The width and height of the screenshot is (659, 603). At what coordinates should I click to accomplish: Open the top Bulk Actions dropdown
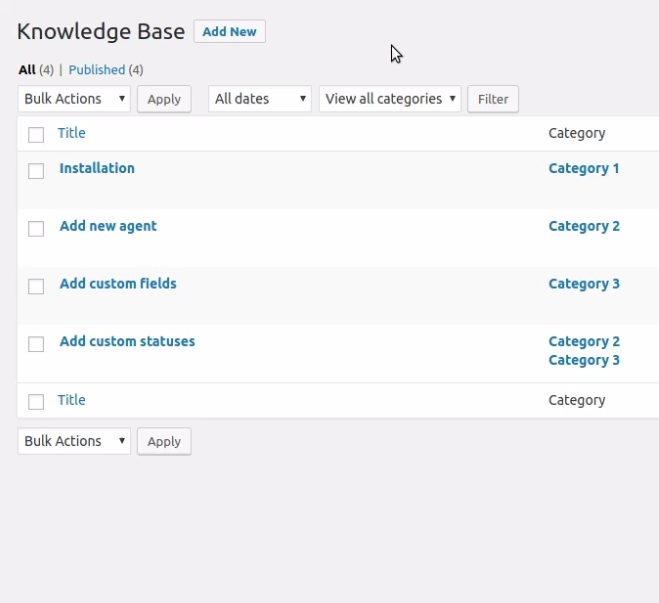pyautogui.click(x=74, y=99)
